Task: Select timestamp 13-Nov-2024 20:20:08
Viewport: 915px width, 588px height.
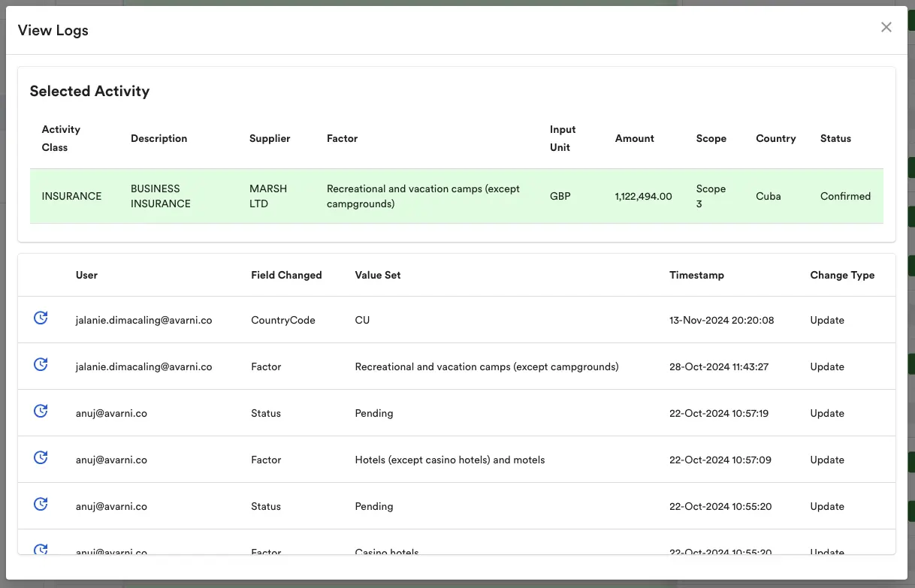Action: click(x=722, y=320)
